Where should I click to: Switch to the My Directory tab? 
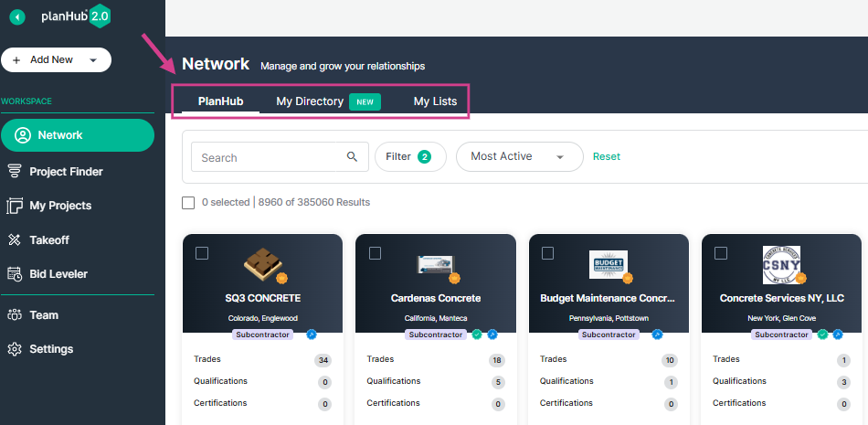(310, 101)
